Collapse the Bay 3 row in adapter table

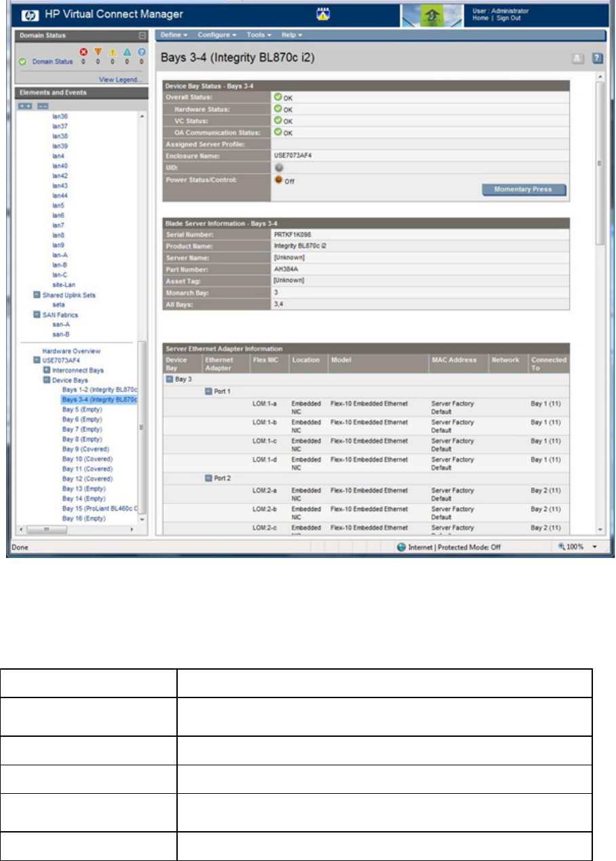click(170, 379)
